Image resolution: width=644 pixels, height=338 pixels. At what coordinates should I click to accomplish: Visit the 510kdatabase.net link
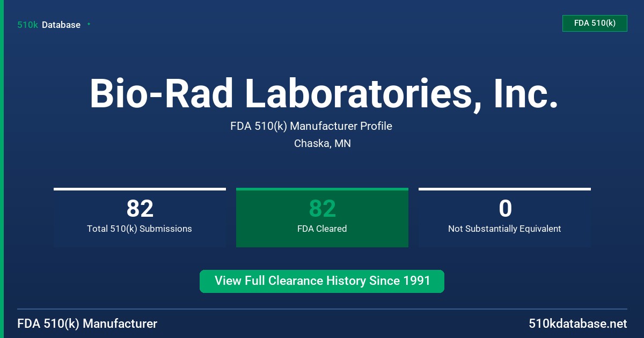[x=577, y=324]
